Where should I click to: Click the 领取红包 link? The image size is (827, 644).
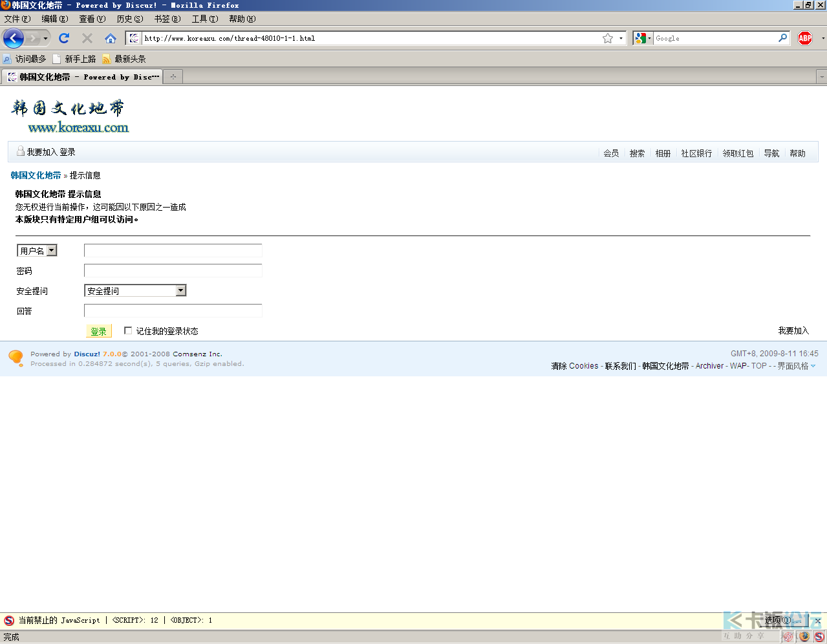click(x=738, y=153)
